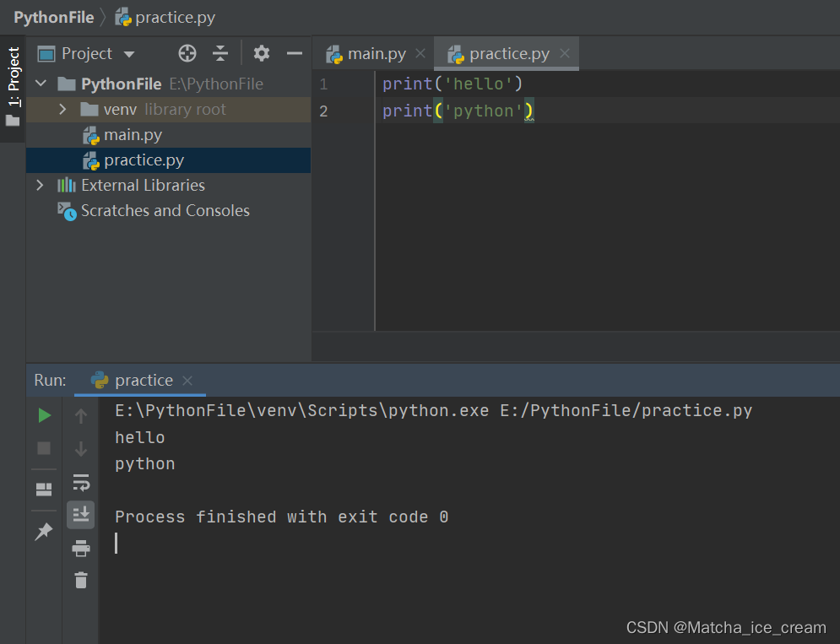
Task: Collapse all project tree nodes icon
Action: click(220, 53)
